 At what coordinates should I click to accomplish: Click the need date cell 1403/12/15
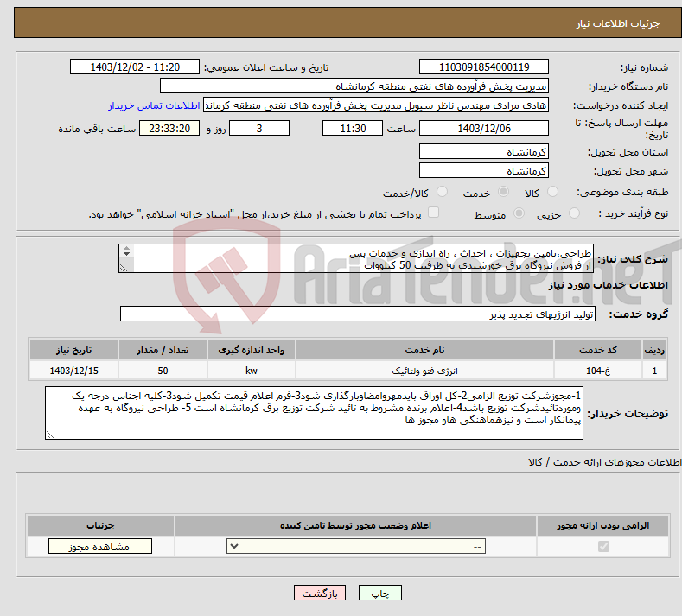(x=74, y=371)
